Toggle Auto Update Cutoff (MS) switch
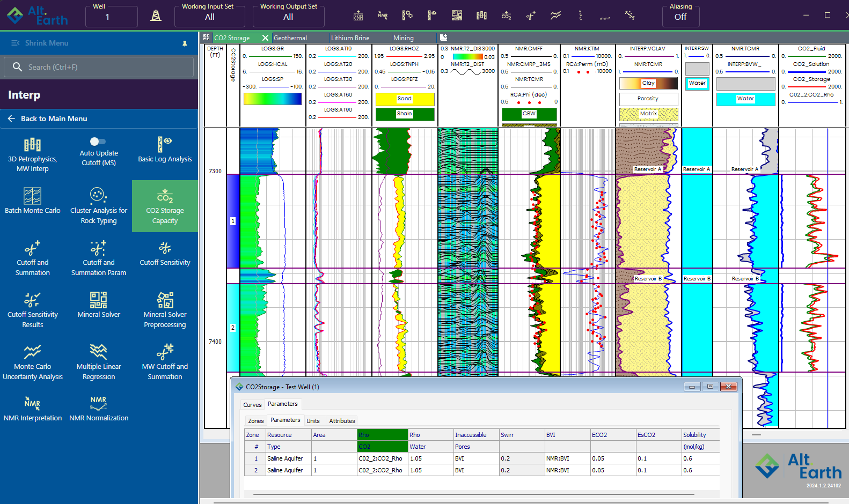The width and height of the screenshot is (849, 504). (98, 142)
